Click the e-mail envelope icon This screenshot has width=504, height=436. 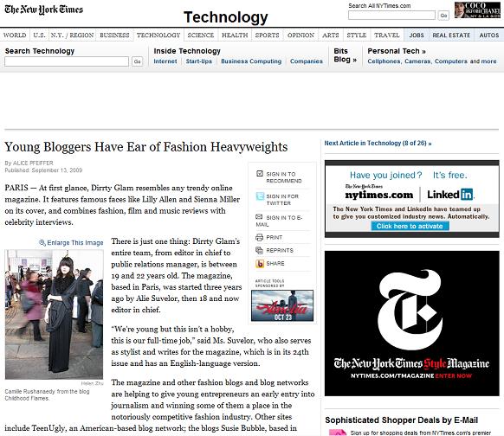point(259,217)
